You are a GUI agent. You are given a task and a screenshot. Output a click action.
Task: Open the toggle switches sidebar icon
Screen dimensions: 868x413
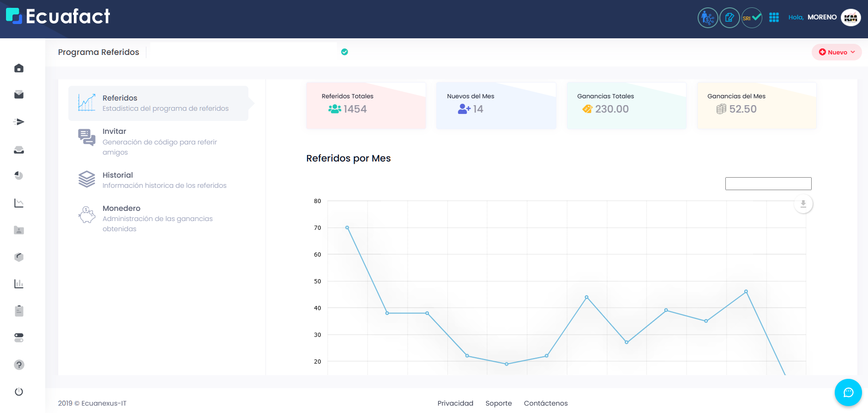(19, 338)
